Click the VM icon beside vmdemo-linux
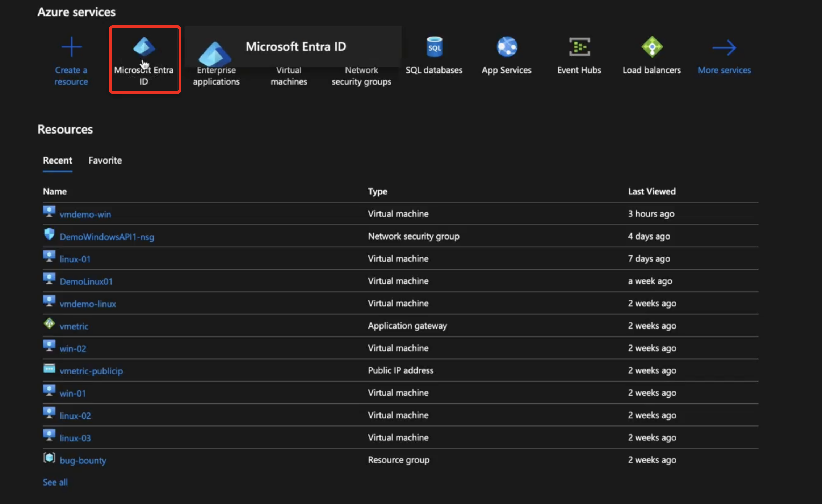Viewport: 822px width, 504px height. tap(49, 301)
